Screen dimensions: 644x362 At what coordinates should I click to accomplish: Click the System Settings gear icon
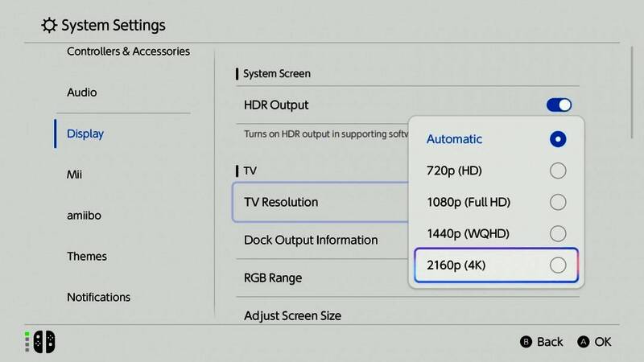pos(49,26)
